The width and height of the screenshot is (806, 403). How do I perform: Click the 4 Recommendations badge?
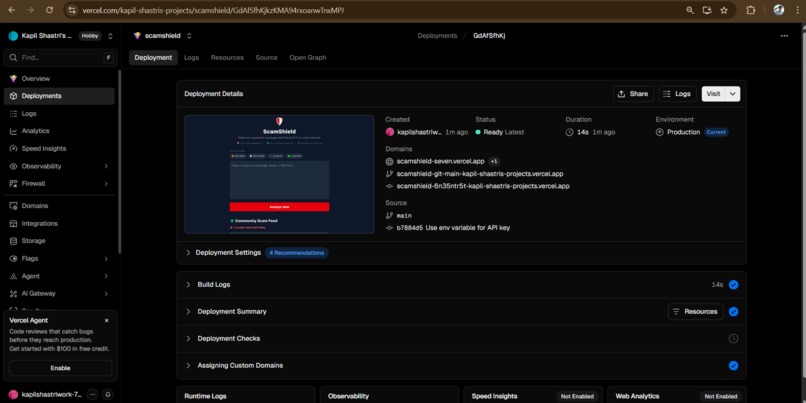(297, 253)
